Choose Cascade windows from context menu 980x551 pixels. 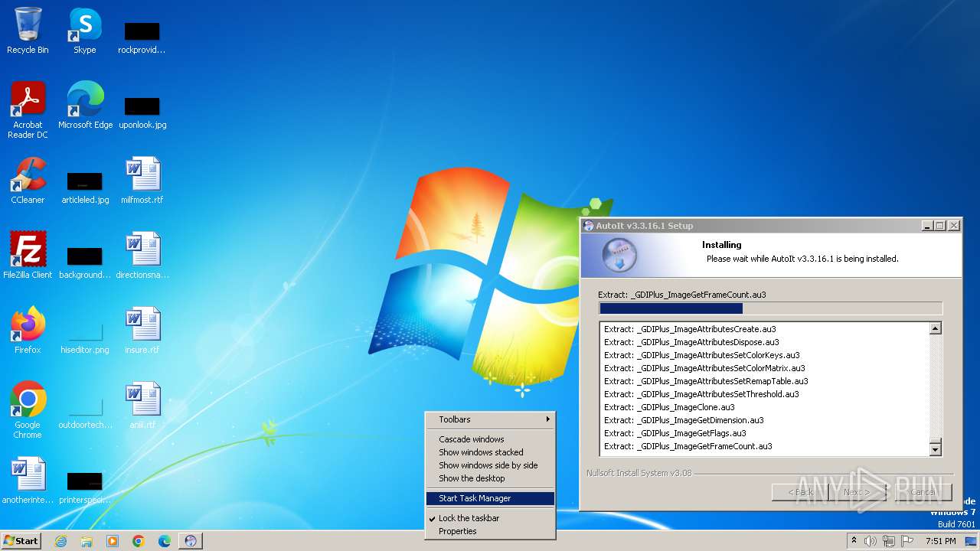(x=490, y=439)
